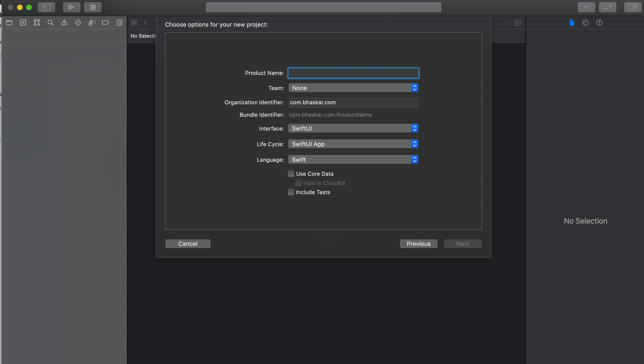The height and width of the screenshot is (364, 644).
Task: Show the Quick Help inspector
Action: tap(599, 23)
